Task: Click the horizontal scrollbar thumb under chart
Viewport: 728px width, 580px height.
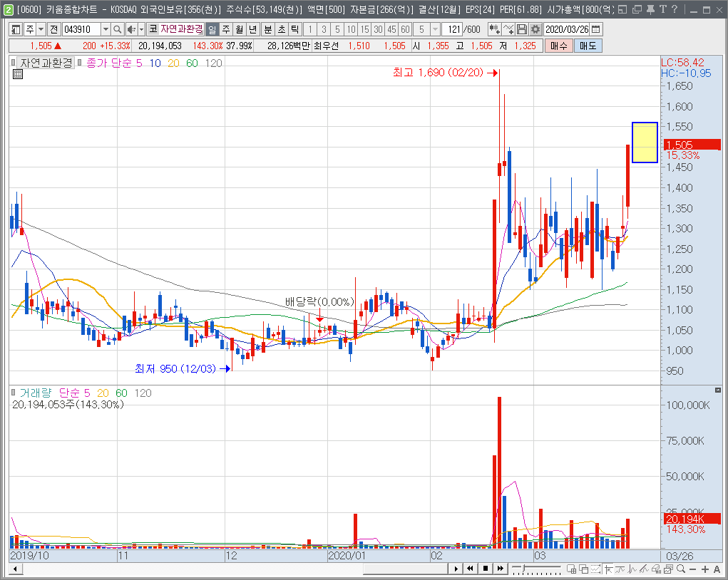Action: (x=405, y=569)
